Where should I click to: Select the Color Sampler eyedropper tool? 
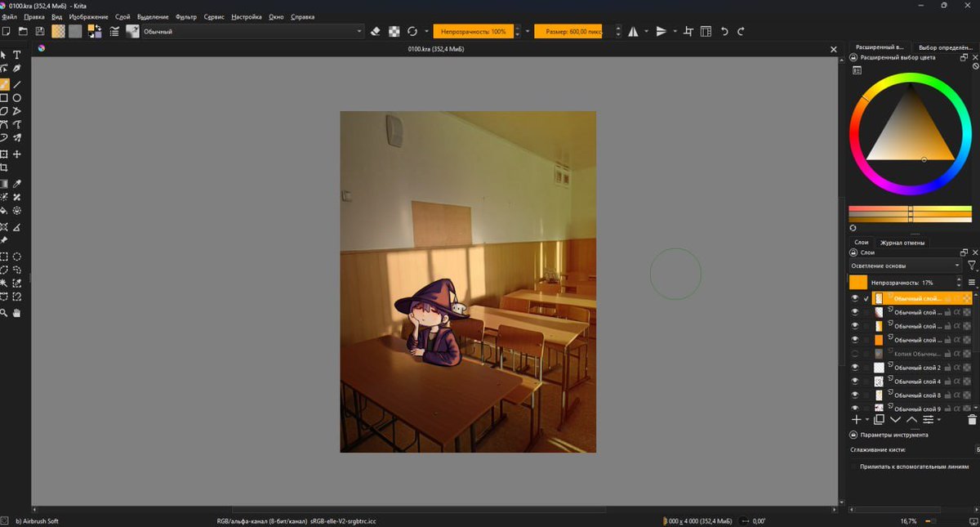tap(16, 184)
